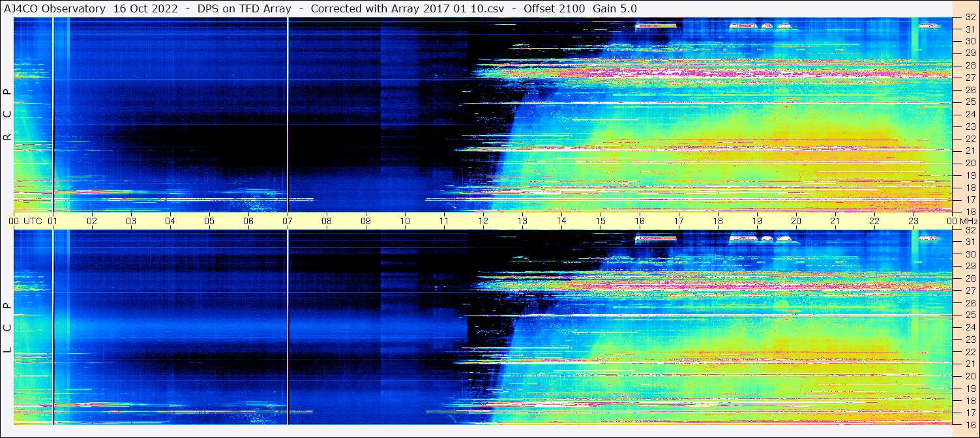Select the 13 hour tick label
The image size is (980, 438).
(x=522, y=221)
